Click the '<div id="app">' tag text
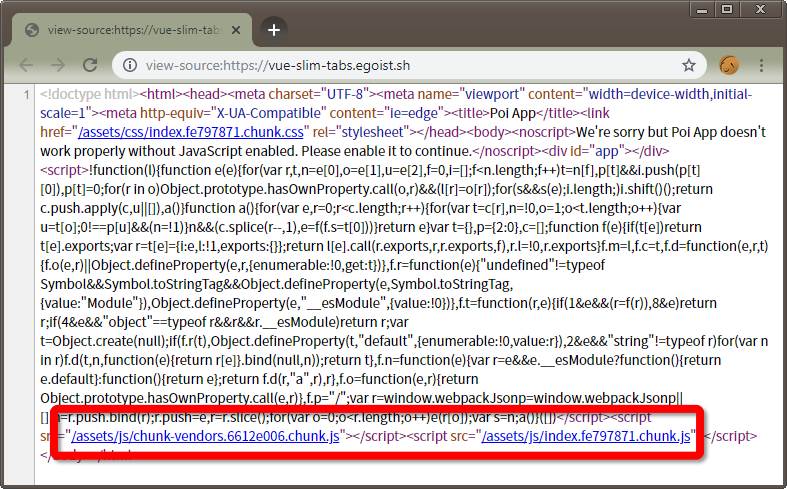 585,151
